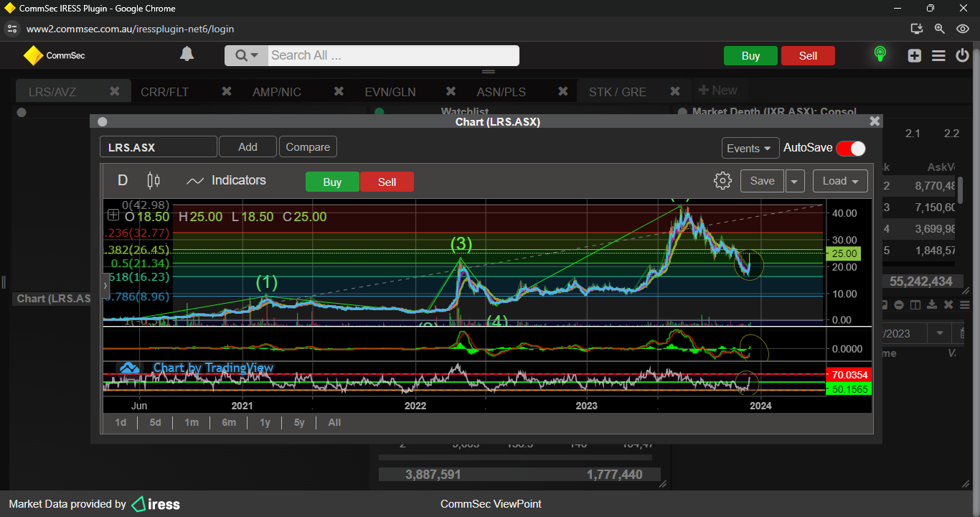The width and height of the screenshot is (980, 517).
Task: Toggle the AutoSave switch
Action: pos(851,148)
